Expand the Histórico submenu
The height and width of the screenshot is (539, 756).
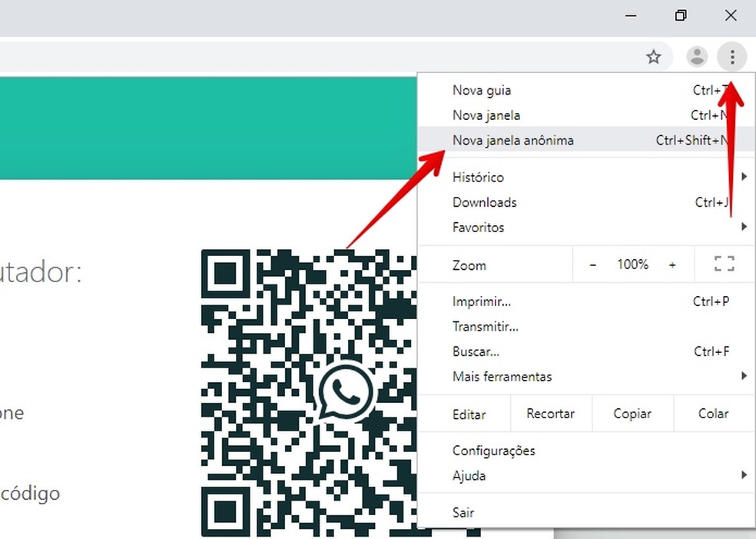point(585,177)
